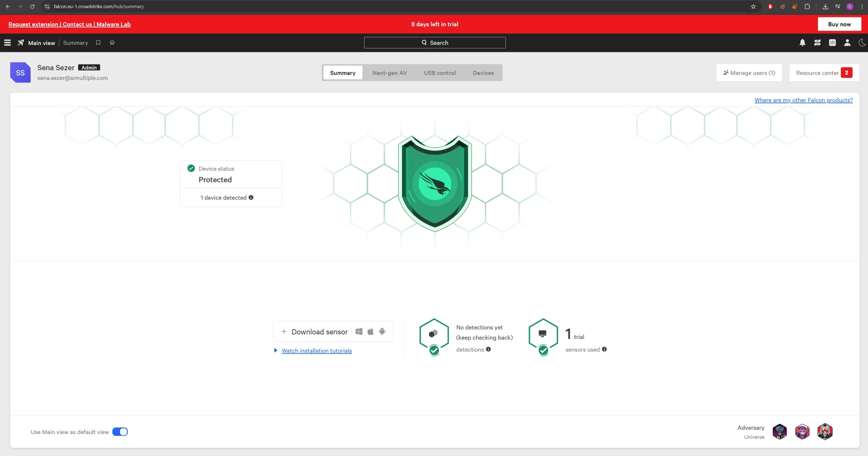Switch to dark mode moon icon
This screenshot has width=868, height=456.
pos(862,43)
